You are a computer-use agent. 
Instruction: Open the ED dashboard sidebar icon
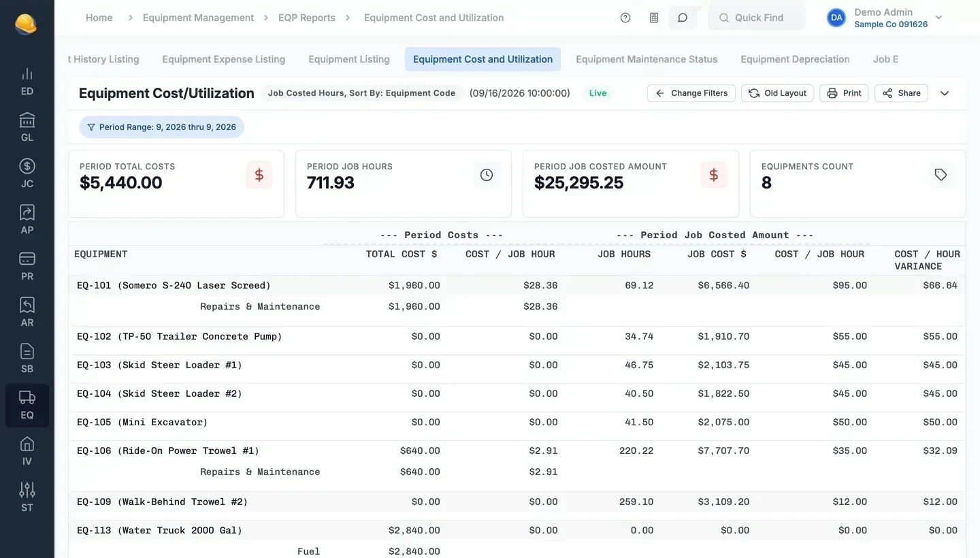click(x=27, y=82)
